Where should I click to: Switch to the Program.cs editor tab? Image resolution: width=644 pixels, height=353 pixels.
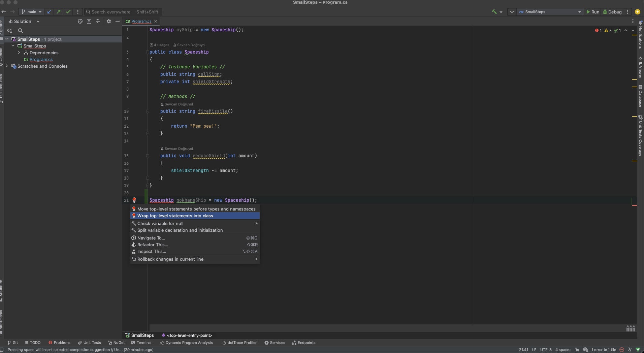click(x=141, y=21)
